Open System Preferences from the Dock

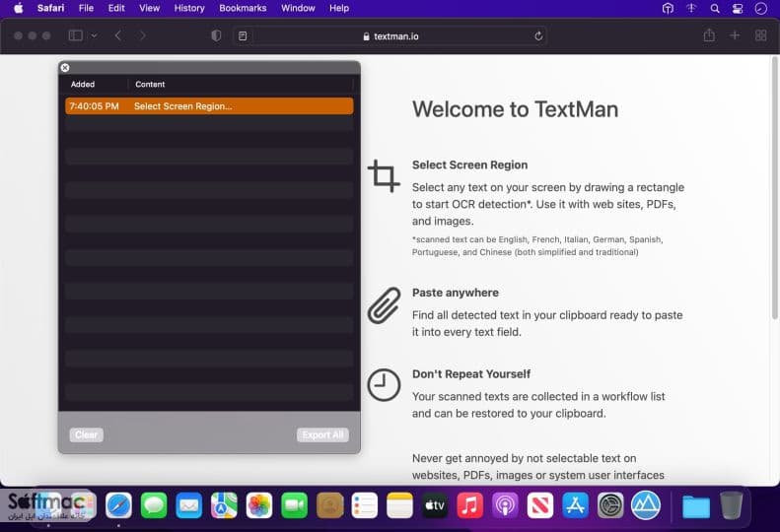pyautogui.click(x=610, y=505)
